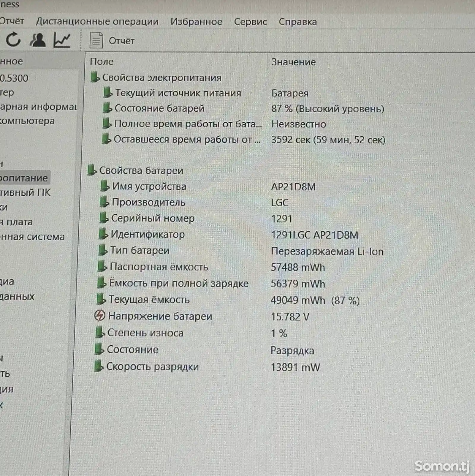Click the Поле column header
The width and height of the screenshot is (475, 476).
coord(102,61)
